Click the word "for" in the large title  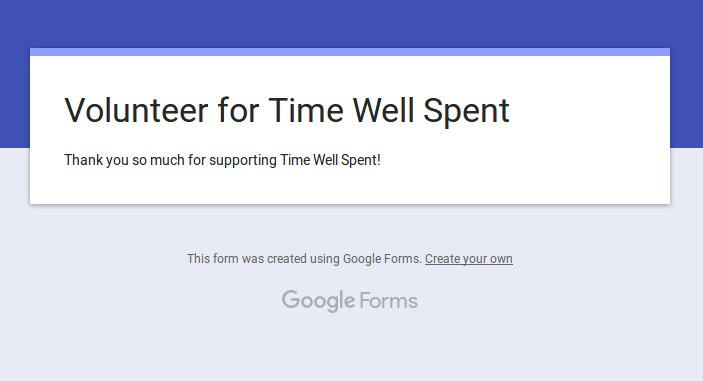click(238, 110)
